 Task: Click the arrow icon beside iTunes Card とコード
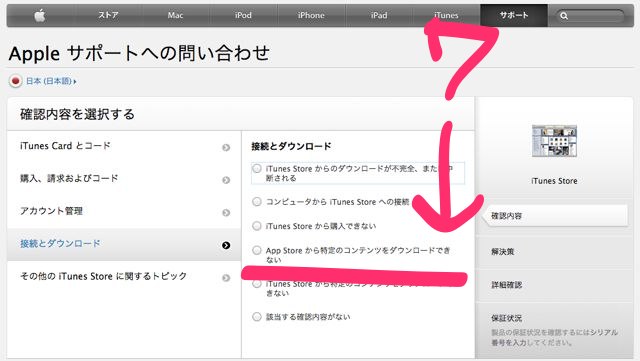(x=226, y=147)
